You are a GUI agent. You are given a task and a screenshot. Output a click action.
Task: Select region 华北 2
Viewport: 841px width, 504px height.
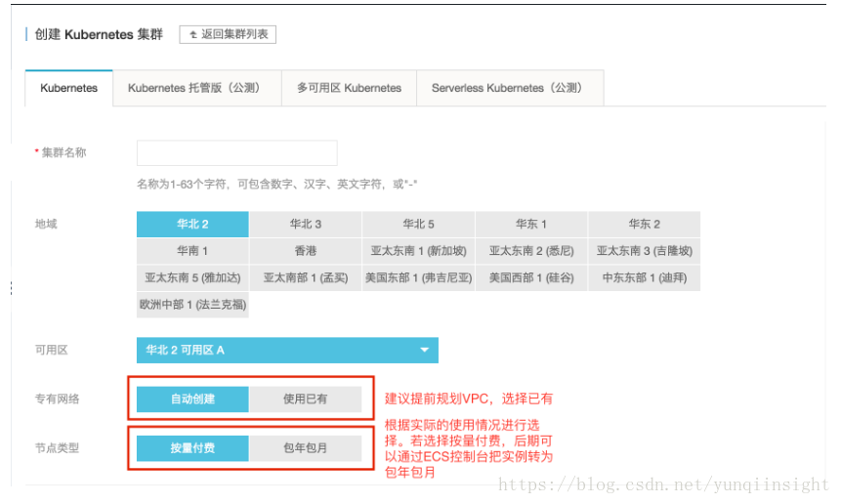pyautogui.click(x=192, y=224)
